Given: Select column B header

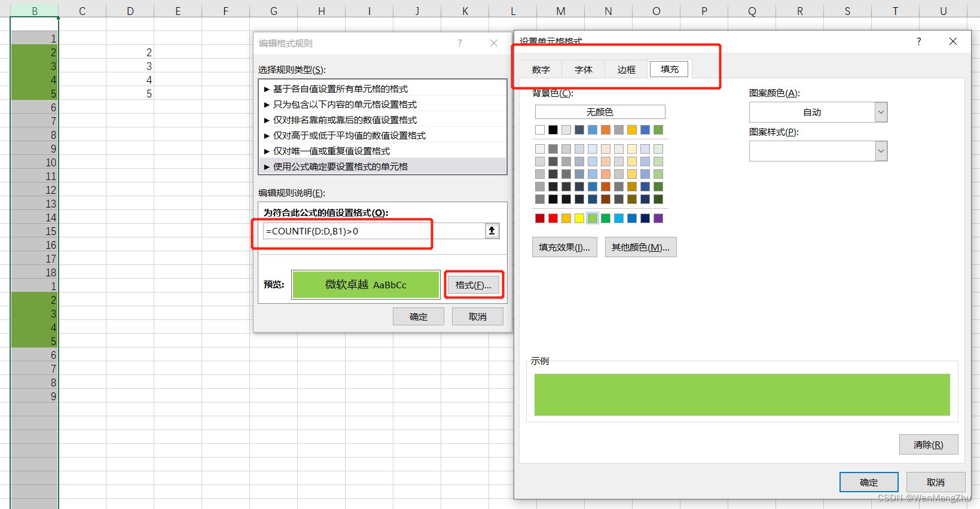Looking at the screenshot, I should click(35, 11).
